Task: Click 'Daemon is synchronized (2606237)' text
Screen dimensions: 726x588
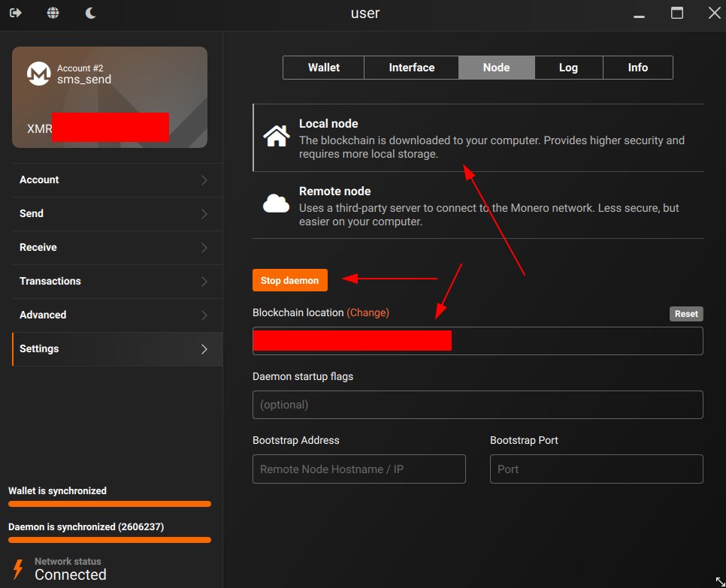Action: pyautogui.click(x=86, y=527)
